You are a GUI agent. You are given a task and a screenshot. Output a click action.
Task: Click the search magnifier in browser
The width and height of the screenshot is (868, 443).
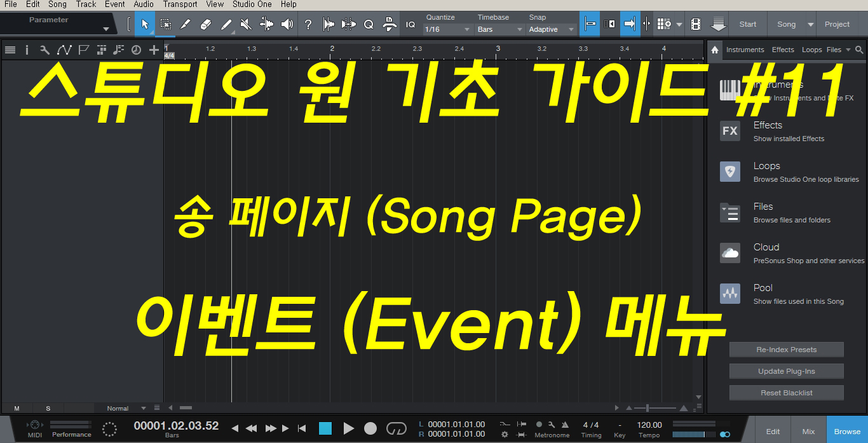(859, 50)
